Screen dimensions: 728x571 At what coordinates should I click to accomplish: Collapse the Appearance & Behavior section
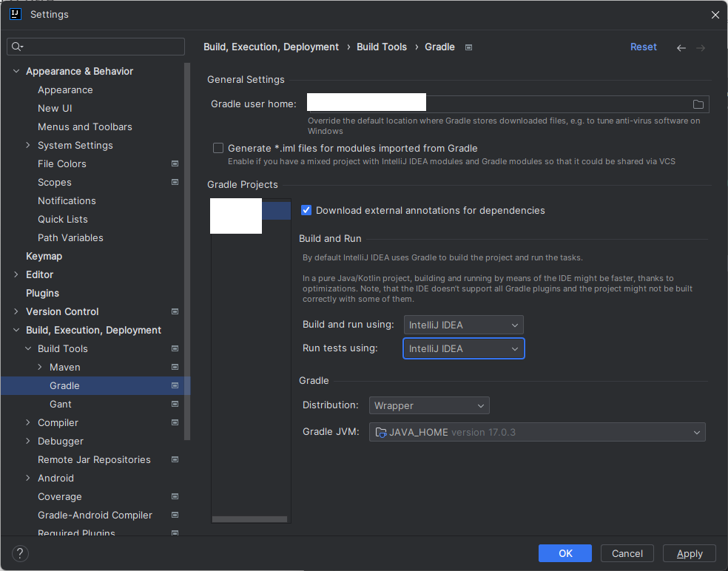coord(16,71)
